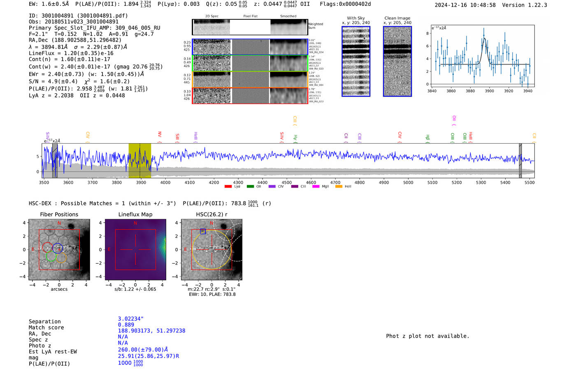576x392 pixels.
Task: Open the Fiber Positions image
Action: [59, 250]
